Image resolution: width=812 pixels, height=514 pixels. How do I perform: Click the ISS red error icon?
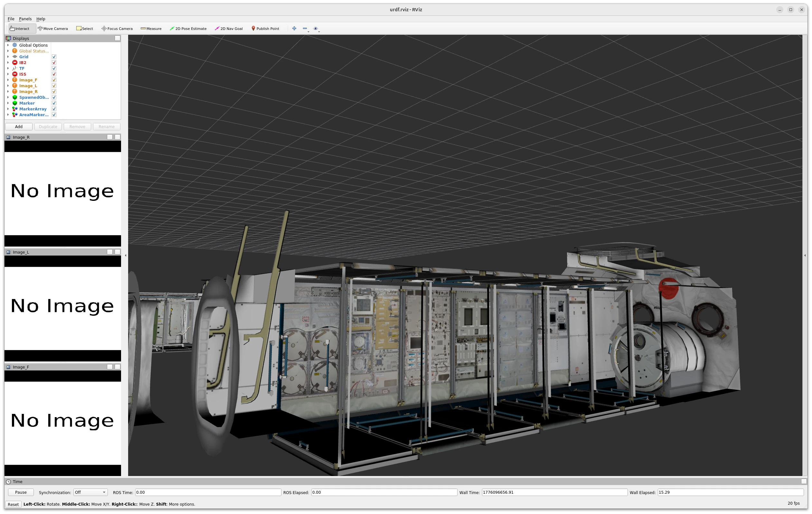[x=15, y=74]
